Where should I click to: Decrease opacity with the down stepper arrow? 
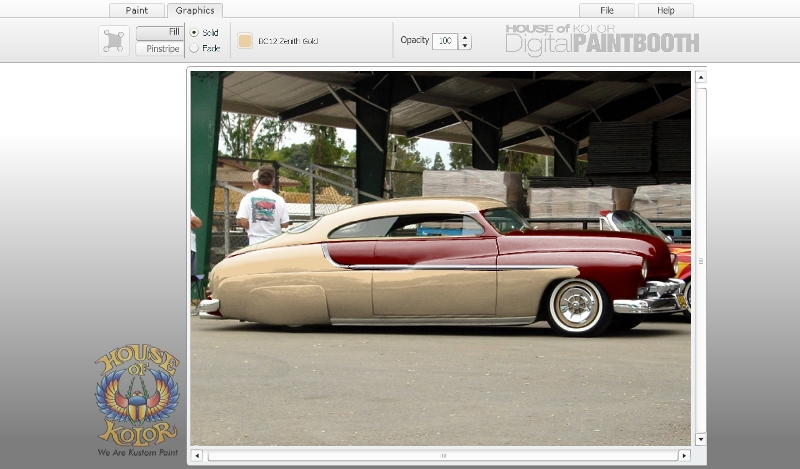(x=464, y=46)
